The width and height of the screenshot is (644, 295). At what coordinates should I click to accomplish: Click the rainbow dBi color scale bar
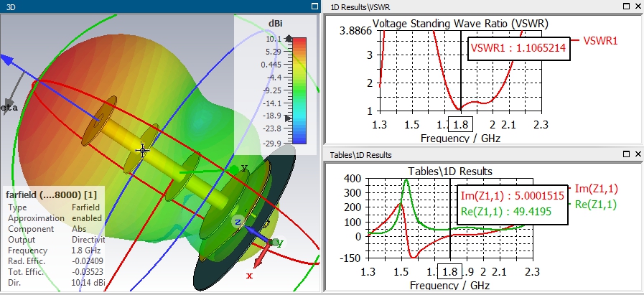300,91
